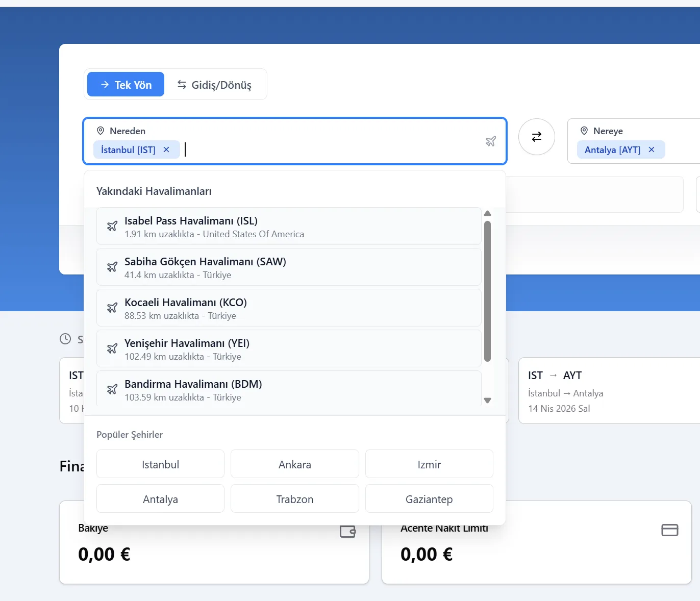Screen dimensions: 700x601
Task: Select Tek Yön trip type
Action: (x=126, y=85)
